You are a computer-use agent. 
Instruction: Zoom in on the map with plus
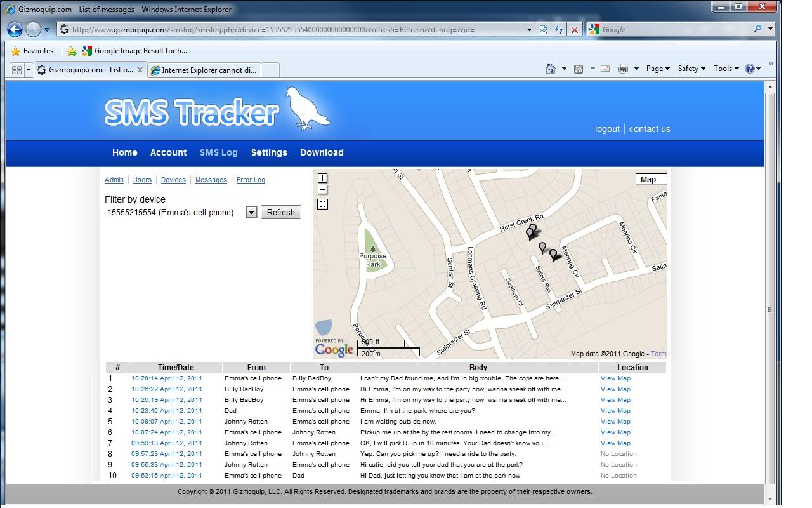coord(323,178)
